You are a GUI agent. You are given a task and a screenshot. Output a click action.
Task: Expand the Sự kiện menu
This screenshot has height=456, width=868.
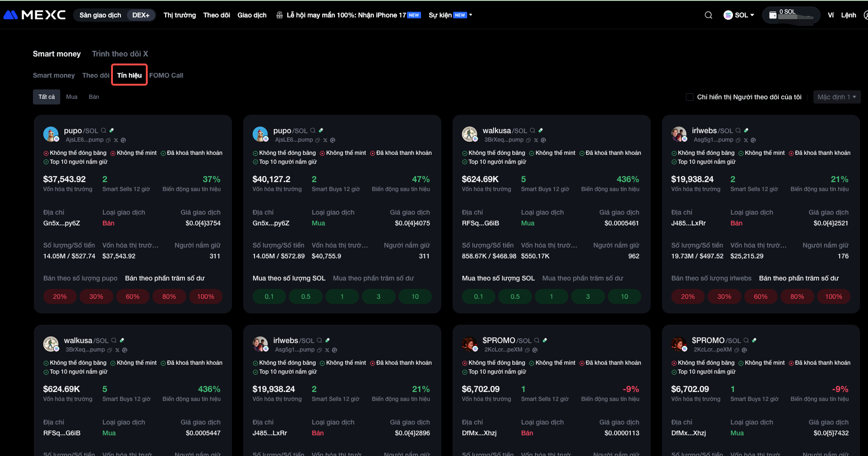(450, 15)
